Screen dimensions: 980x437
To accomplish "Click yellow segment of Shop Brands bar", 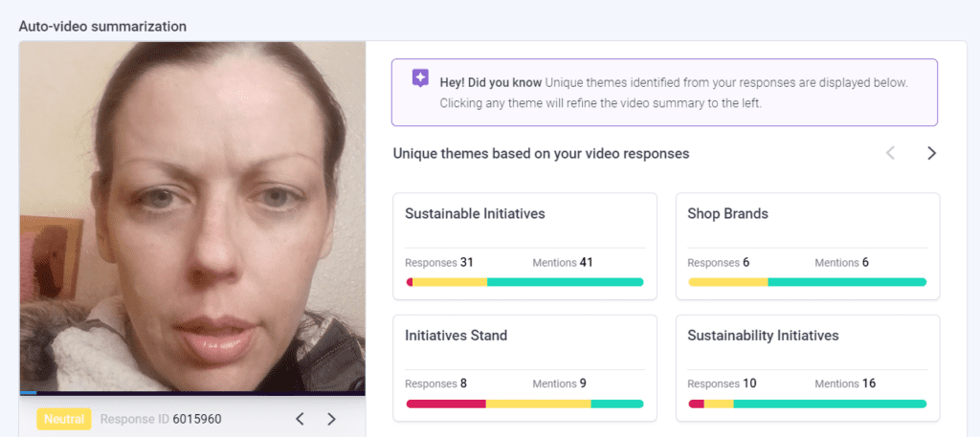I will coord(728,282).
